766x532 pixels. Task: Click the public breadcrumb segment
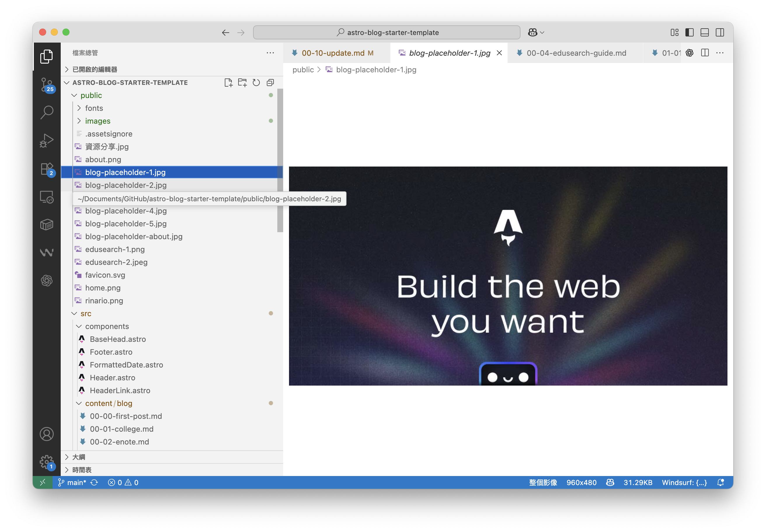(x=303, y=70)
